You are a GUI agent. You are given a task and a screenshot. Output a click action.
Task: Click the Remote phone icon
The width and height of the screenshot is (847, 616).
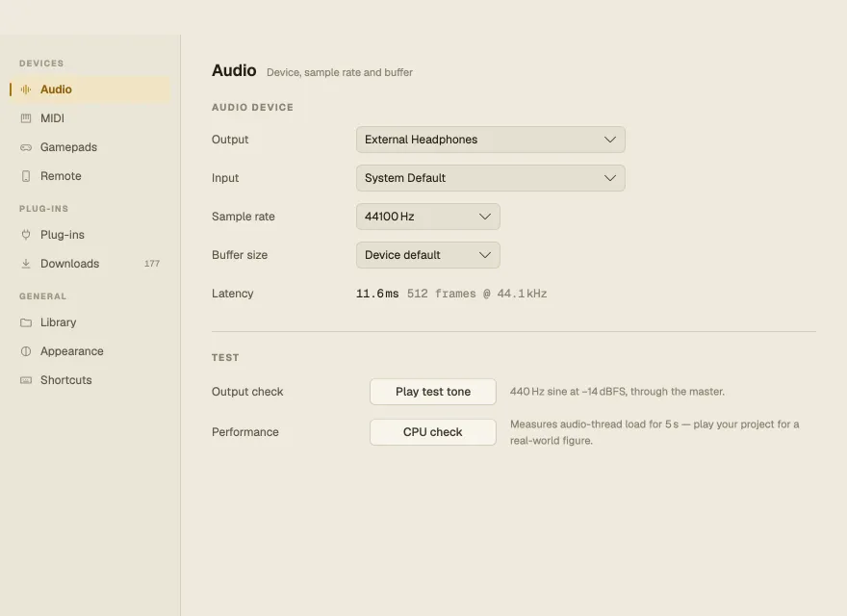point(25,176)
